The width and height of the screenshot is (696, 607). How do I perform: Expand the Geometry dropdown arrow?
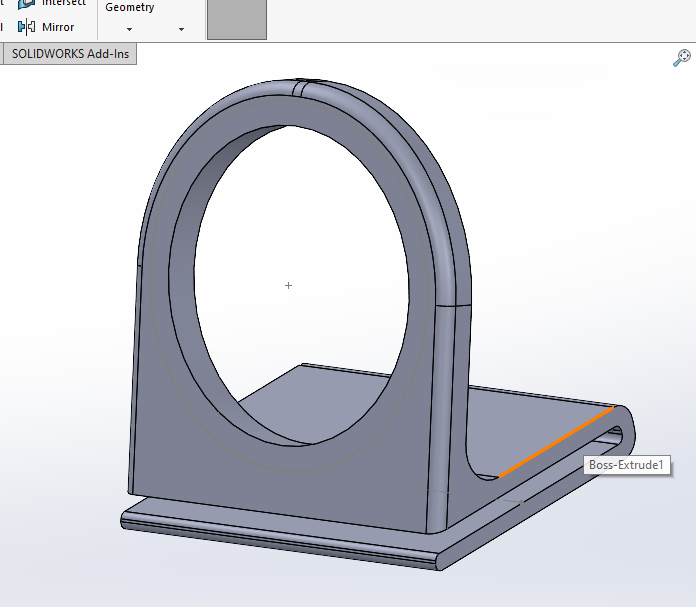pos(129,29)
